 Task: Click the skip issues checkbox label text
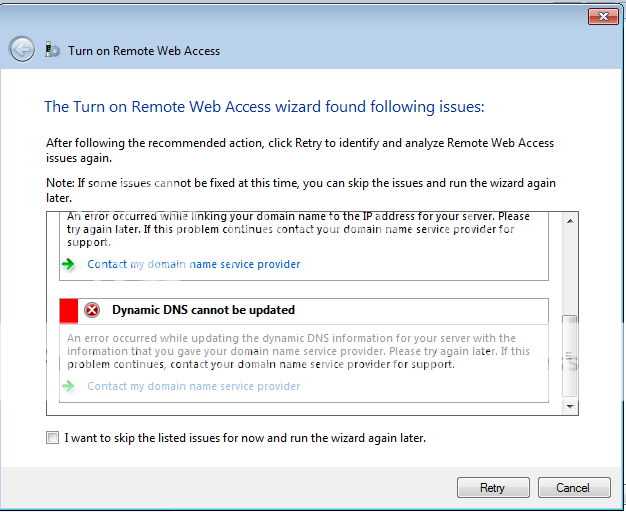pyautogui.click(x=245, y=438)
